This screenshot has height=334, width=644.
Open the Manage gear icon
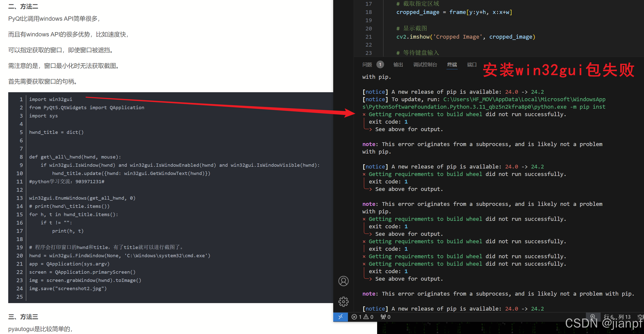click(343, 302)
